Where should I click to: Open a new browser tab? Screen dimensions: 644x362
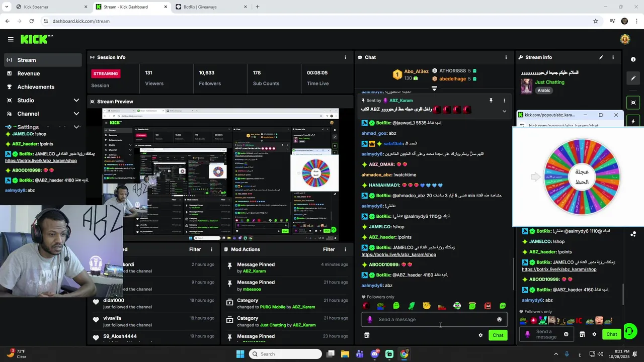pyautogui.click(x=258, y=7)
